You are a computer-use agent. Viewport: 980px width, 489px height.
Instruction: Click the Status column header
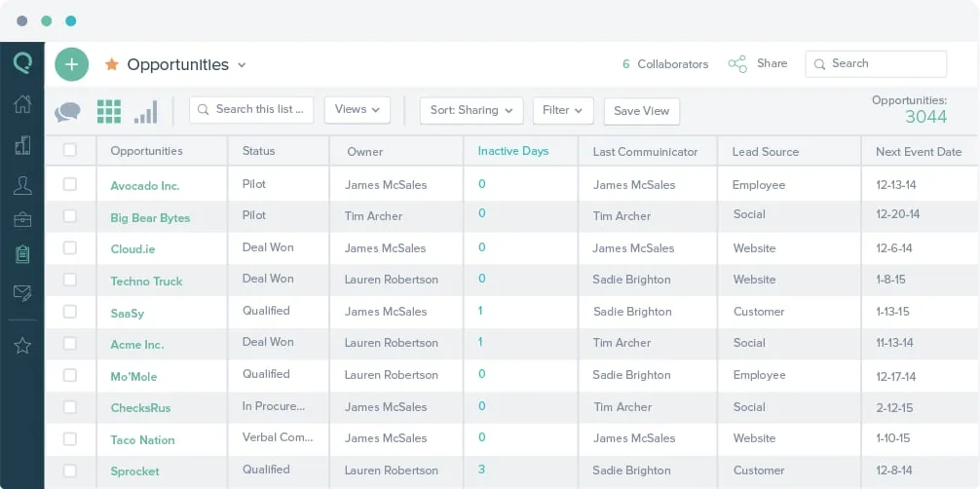[259, 151]
